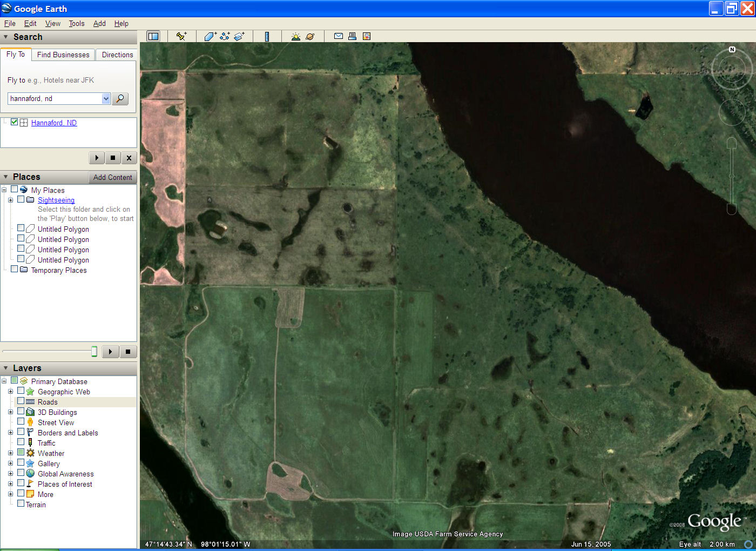Image resolution: width=756 pixels, height=551 pixels.
Task: Collapse the Search panel triangle
Action: pos(6,37)
